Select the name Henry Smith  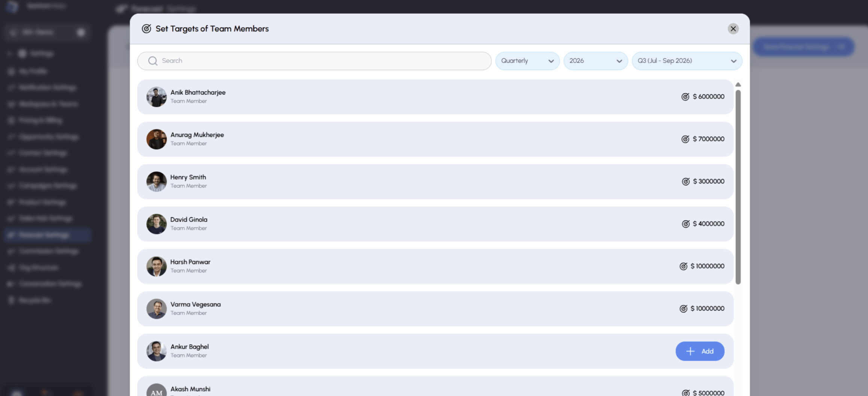[188, 177]
